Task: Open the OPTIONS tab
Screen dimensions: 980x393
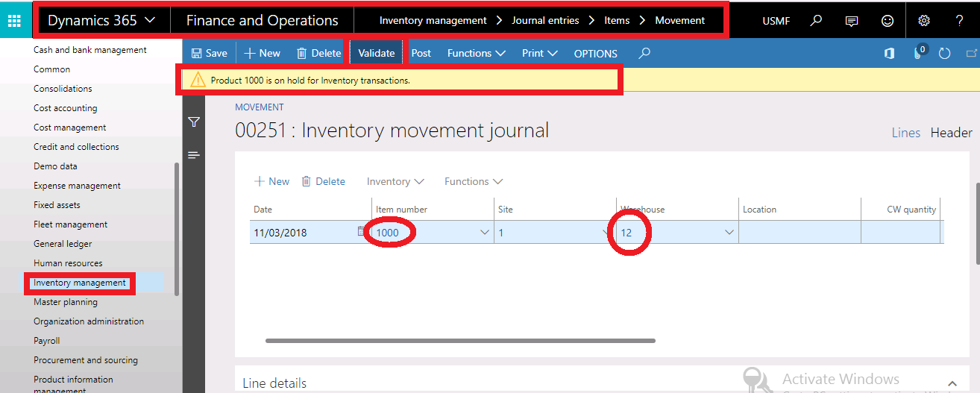Action: 595,54
